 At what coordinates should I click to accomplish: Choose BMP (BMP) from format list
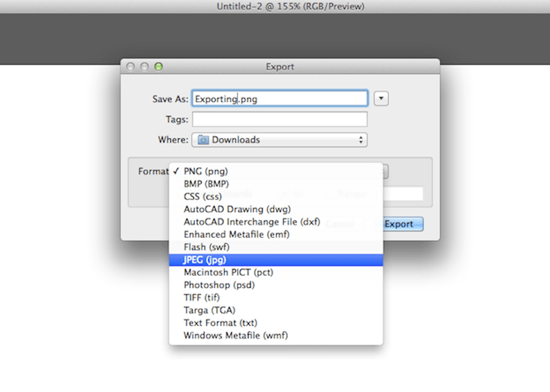coord(206,184)
